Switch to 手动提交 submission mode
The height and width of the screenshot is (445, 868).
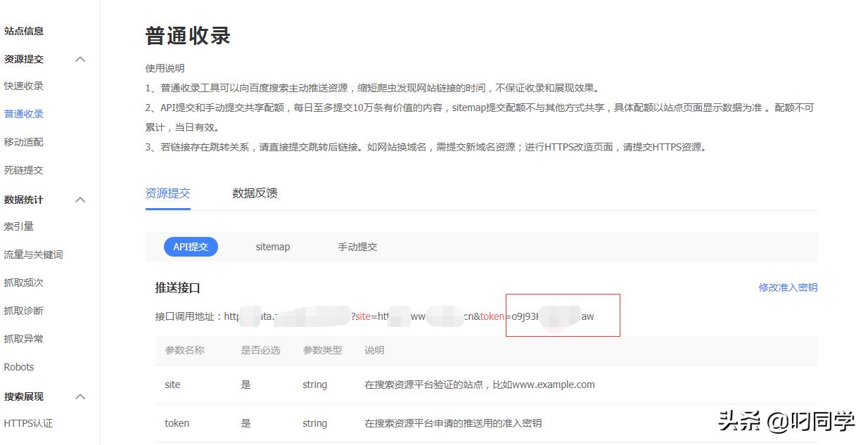[357, 247]
